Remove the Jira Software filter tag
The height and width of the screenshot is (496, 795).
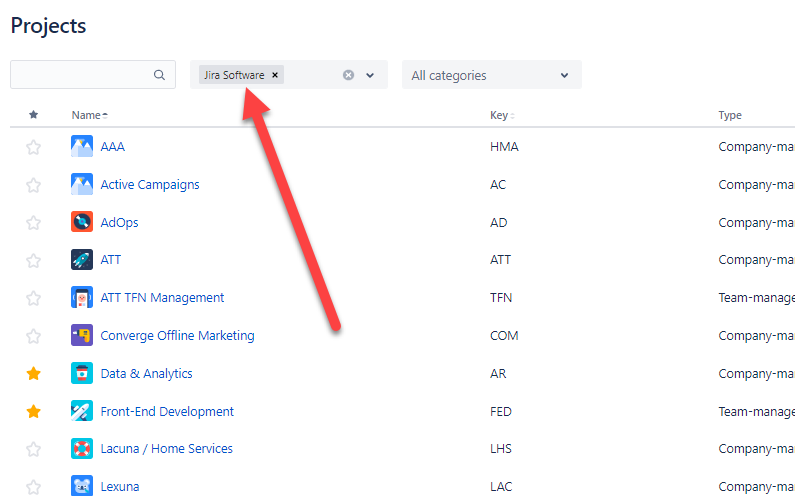pyautogui.click(x=275, y=75)
